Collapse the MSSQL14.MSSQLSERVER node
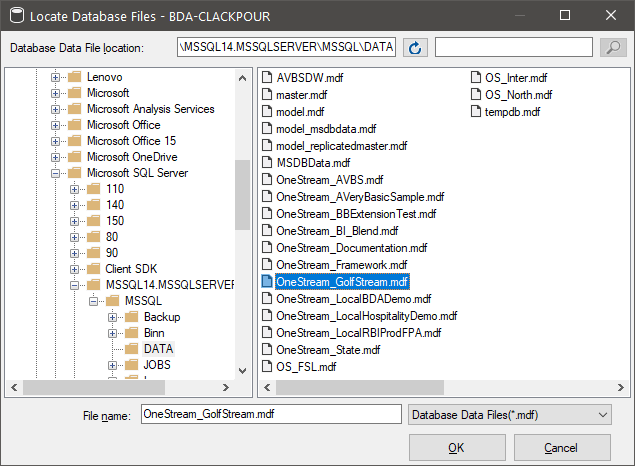 pos(74,285)
